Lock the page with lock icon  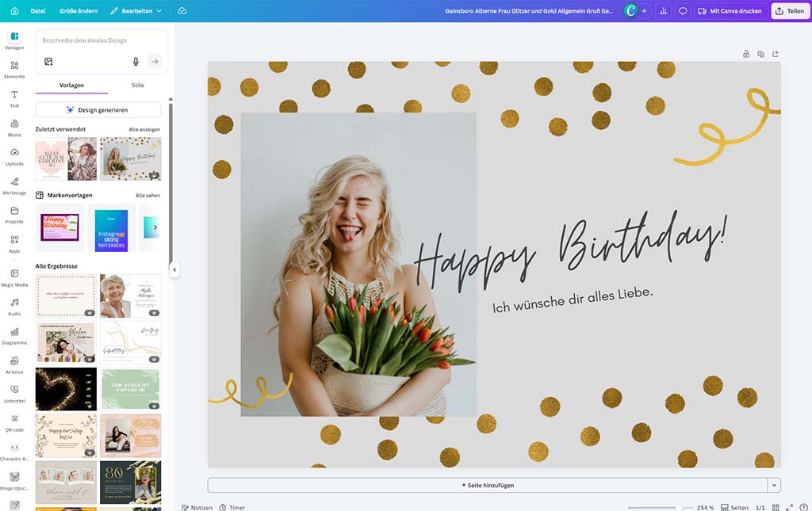pos(746,54)
